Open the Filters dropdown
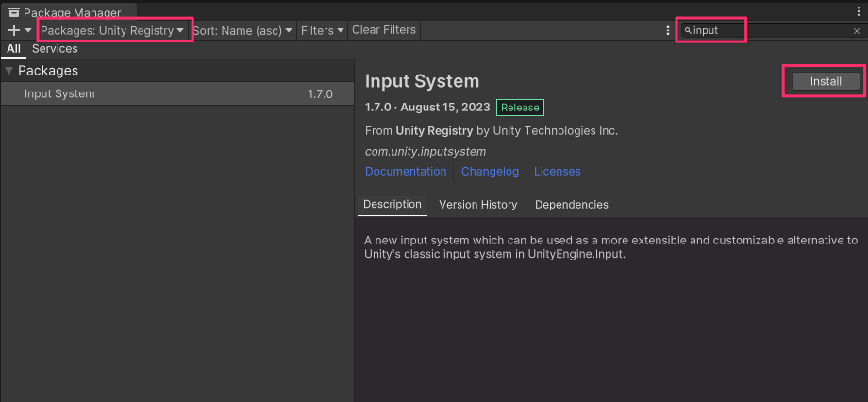The width and height of the screenshot is (868, 402). pyautogui.click(x=323, y=30)
